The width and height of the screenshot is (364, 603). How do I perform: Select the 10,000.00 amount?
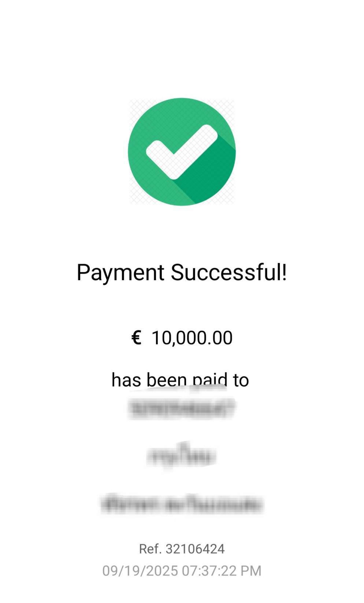192,338
